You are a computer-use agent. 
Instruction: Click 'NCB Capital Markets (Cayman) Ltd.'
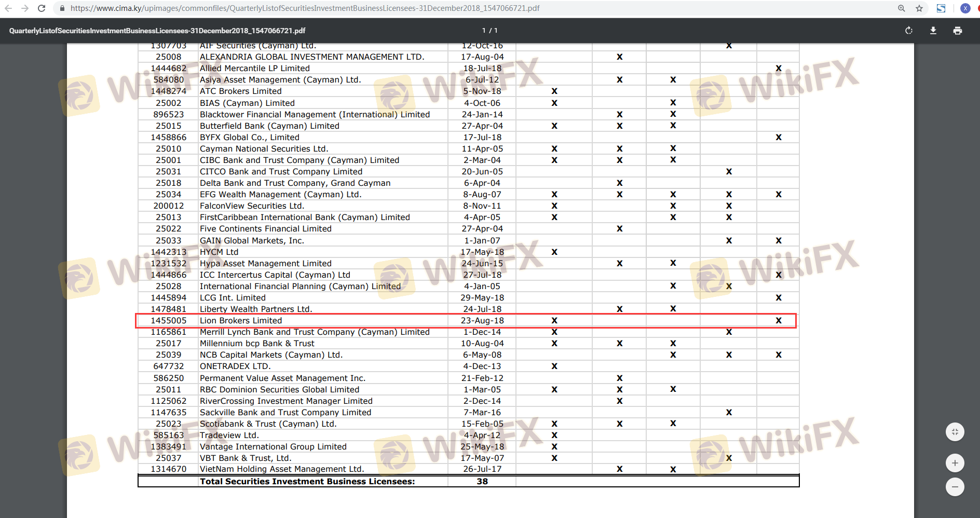(271, 355)
